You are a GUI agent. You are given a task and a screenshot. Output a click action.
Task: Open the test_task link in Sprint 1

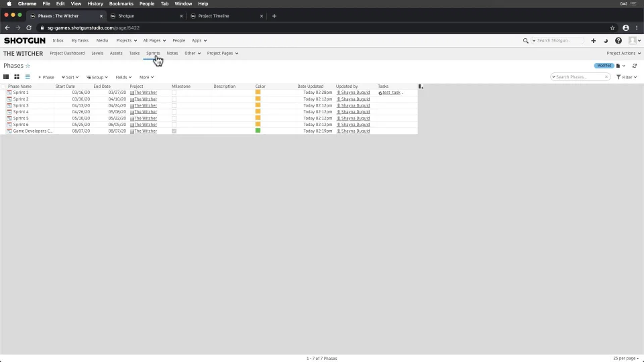pyautogui.click(x=391, y=93)
